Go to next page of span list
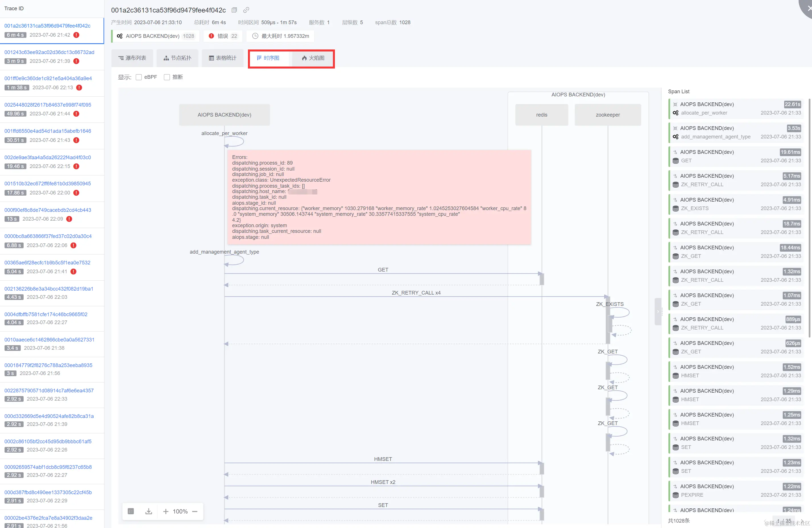The image size is (812, 528). pos(802,521)
